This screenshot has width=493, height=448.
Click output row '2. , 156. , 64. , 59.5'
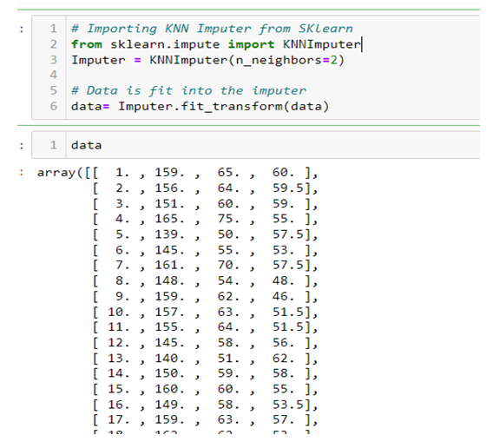tap(205, 188)
